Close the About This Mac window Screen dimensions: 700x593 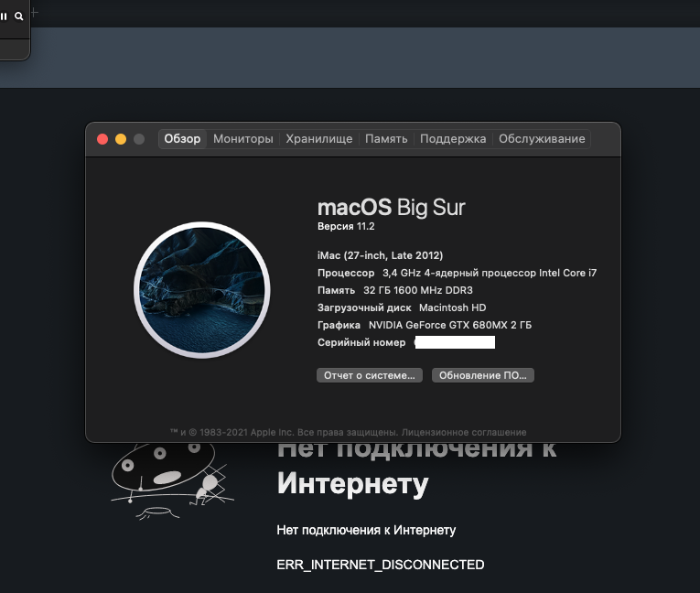[x=102, y=139]
